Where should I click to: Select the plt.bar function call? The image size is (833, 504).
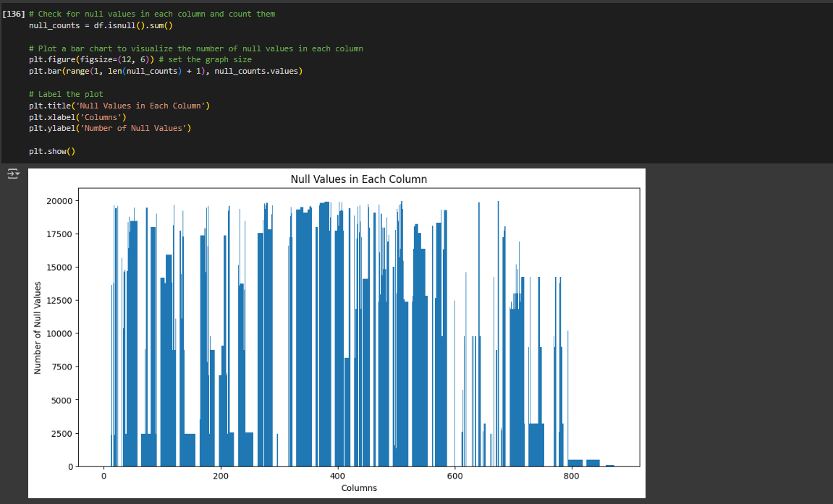click(x=43, y=71)
